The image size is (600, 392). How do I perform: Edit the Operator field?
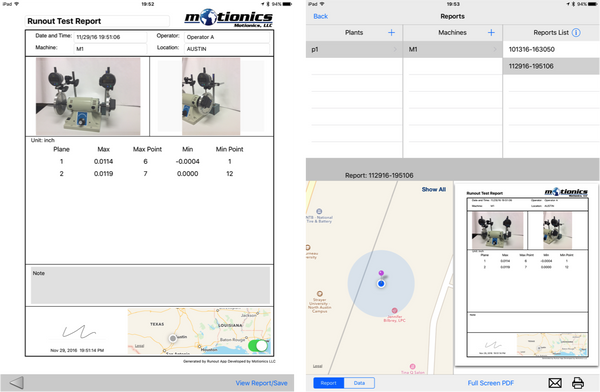coord(227,37)
